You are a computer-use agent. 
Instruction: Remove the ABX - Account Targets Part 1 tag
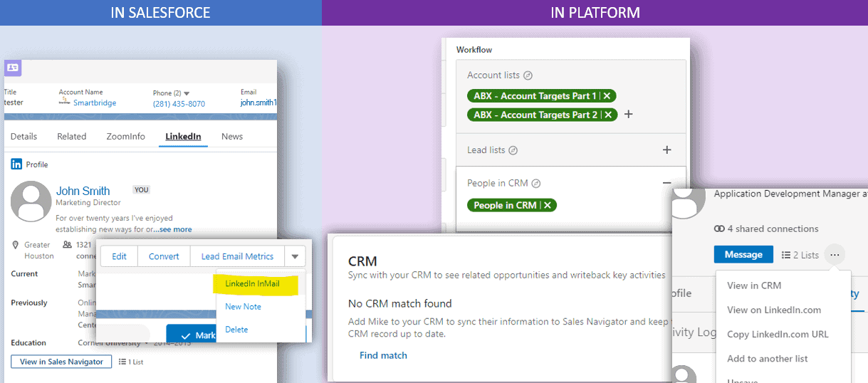pos(607,95)
